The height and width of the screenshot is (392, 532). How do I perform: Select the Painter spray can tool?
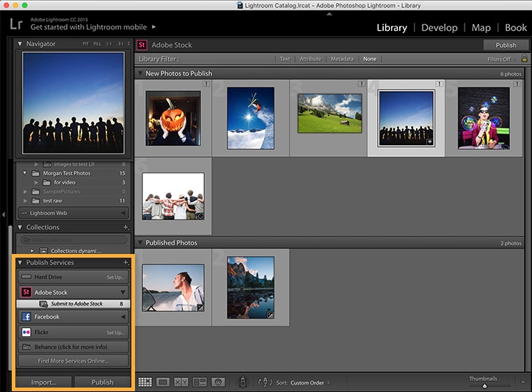[x=244, y=382]
